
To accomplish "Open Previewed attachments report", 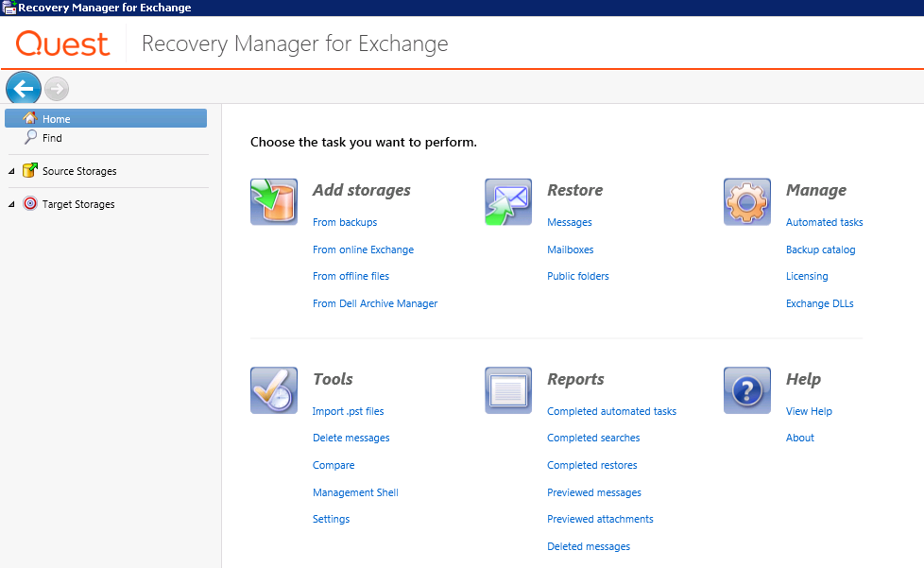I will [x=600, y=519].
